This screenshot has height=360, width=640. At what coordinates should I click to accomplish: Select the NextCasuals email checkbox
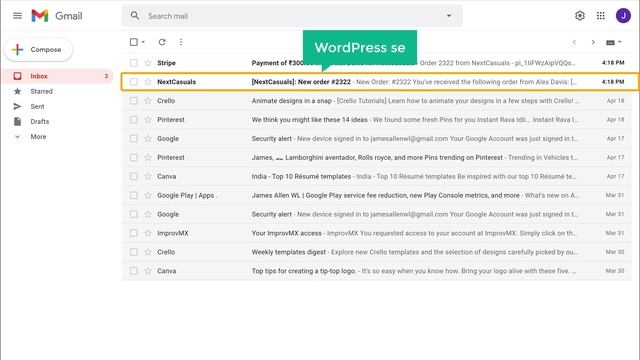(133, 82)
